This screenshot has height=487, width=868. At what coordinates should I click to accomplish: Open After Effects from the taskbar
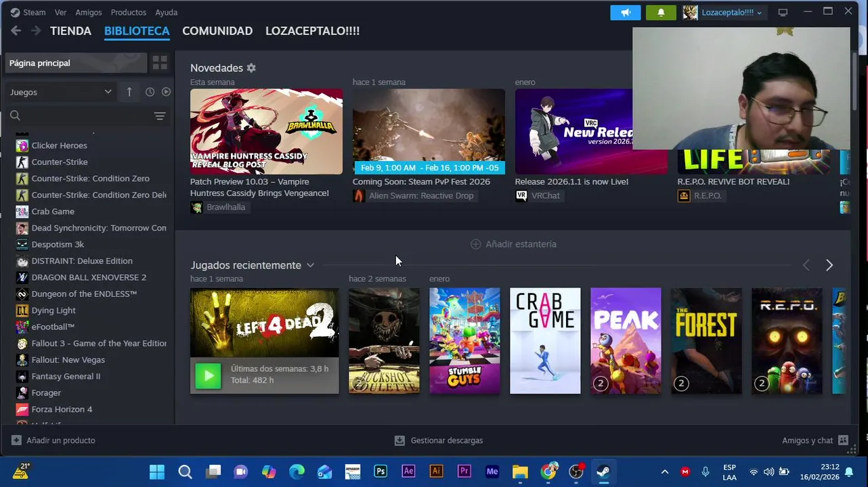point(408,471)
